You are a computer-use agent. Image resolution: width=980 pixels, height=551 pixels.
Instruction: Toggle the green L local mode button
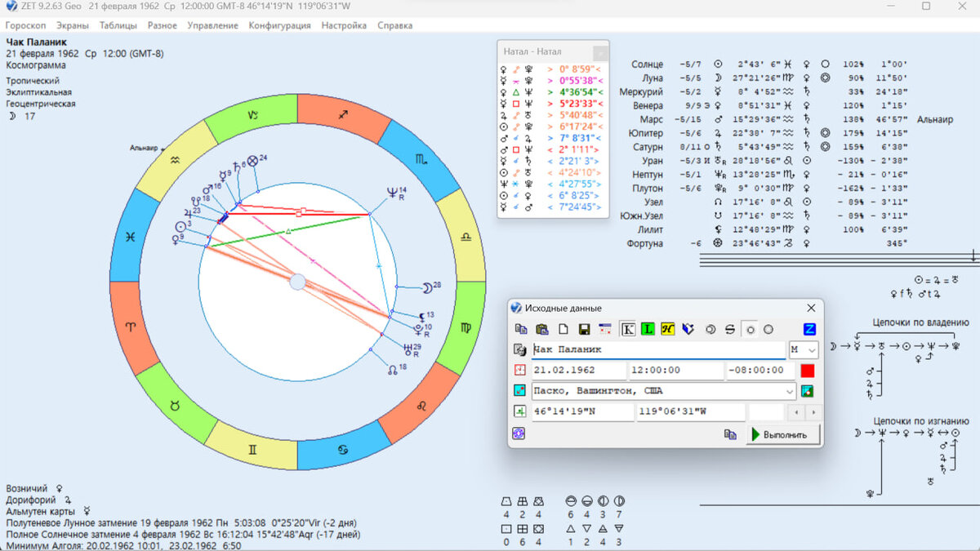click(x=648, y=329)
